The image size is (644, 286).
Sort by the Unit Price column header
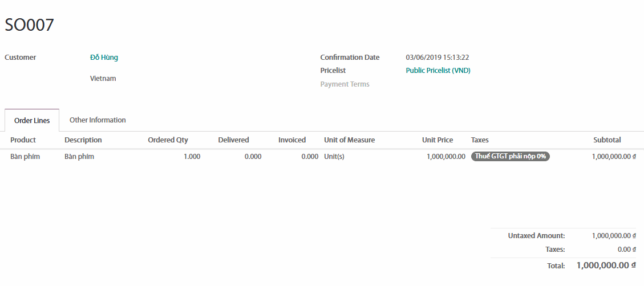pos(438,140)
